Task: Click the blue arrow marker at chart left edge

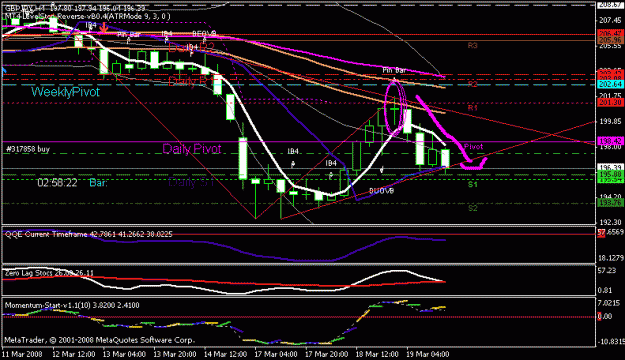Action: click(4, 71)
